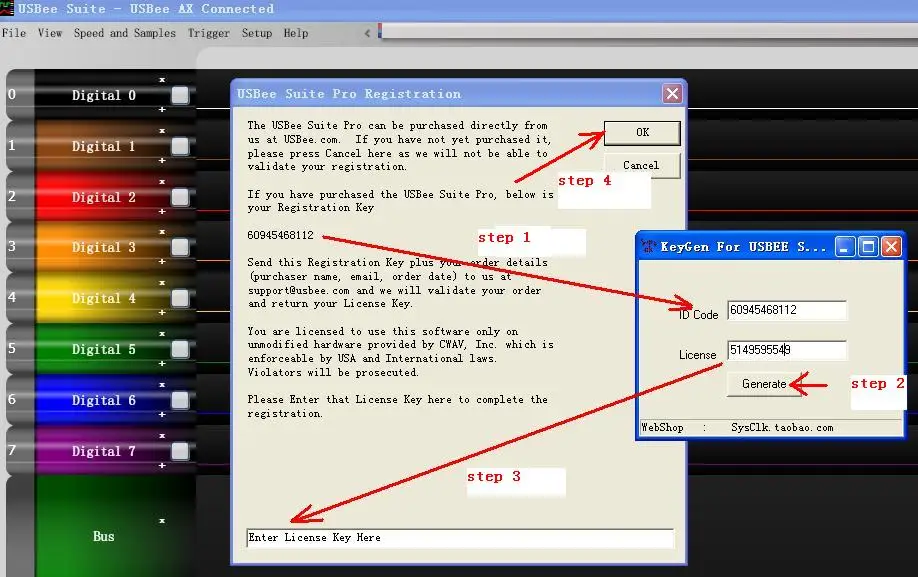Toggle the Digital 4 trigger checkbox

[x=180, y=298]
